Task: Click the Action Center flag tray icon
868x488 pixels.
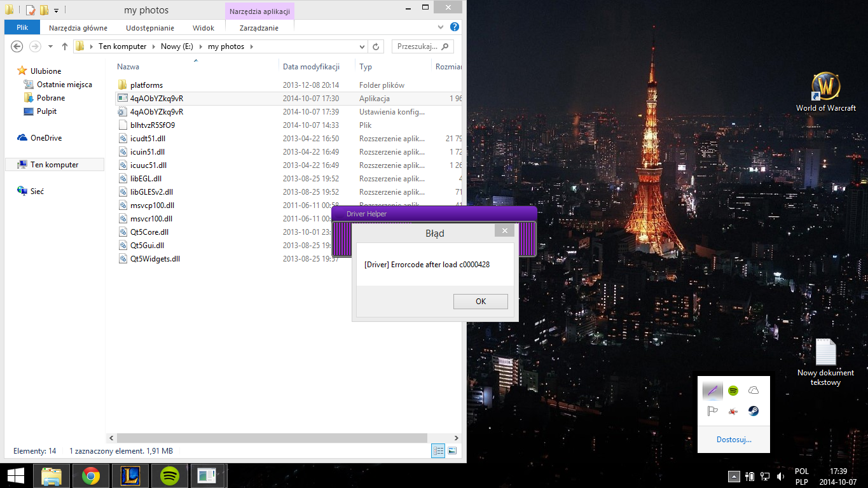Action: click(713, 411)
